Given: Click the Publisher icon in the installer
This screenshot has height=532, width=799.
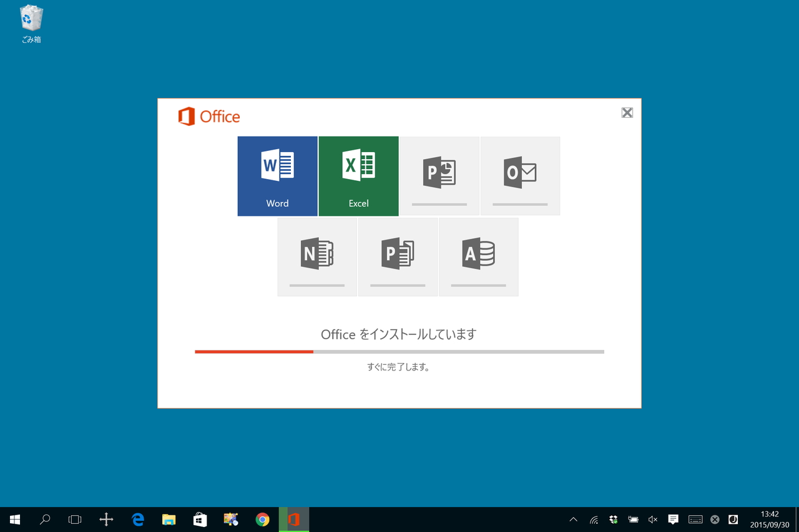Looking at the screenshot, I should pos(398,253).
